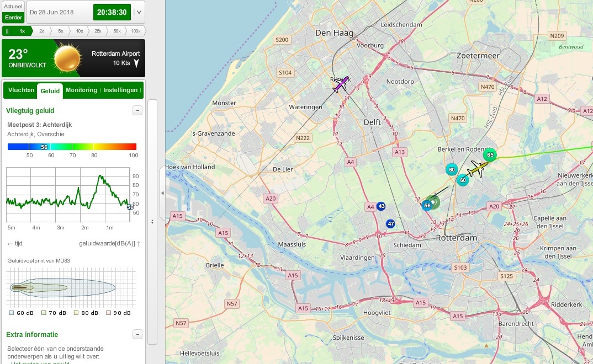The width and height of the screenshot is (593, 364).
Task: Click the N222 road sign on map
Action: click(303, 138)
